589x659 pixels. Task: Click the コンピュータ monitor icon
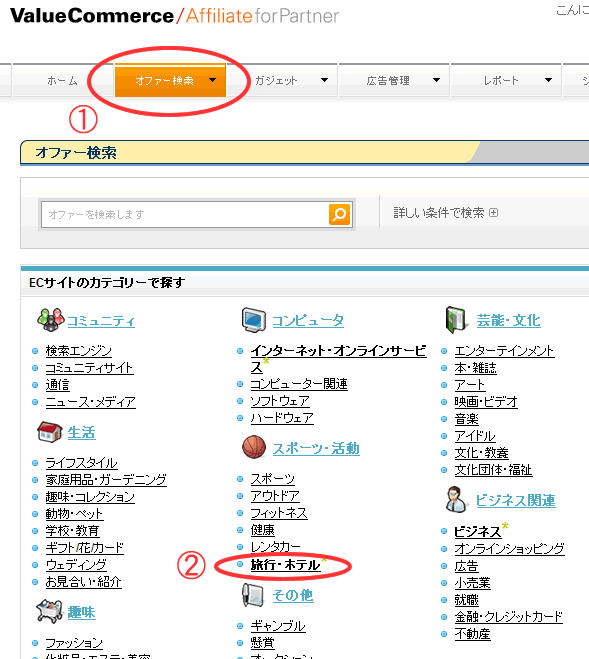pos(254,320)
